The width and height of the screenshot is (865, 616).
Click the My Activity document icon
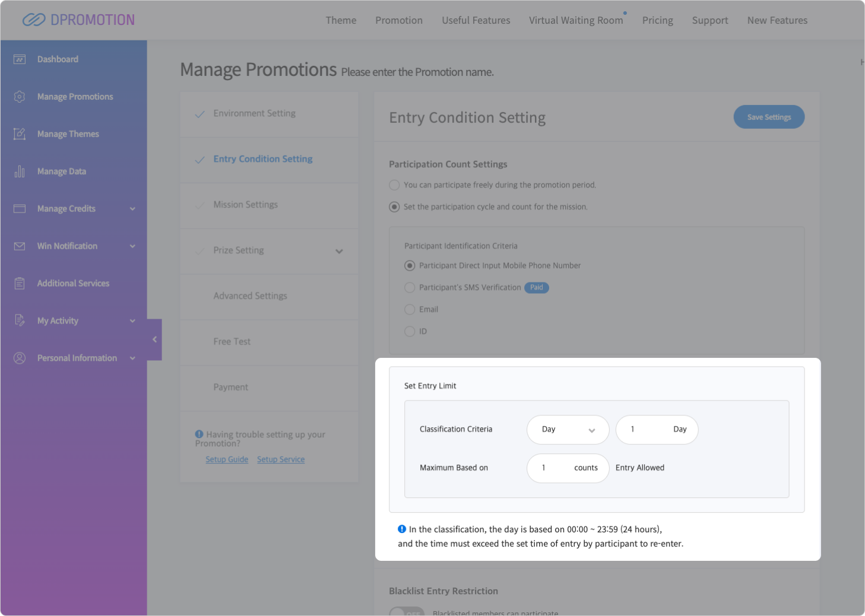20,321
